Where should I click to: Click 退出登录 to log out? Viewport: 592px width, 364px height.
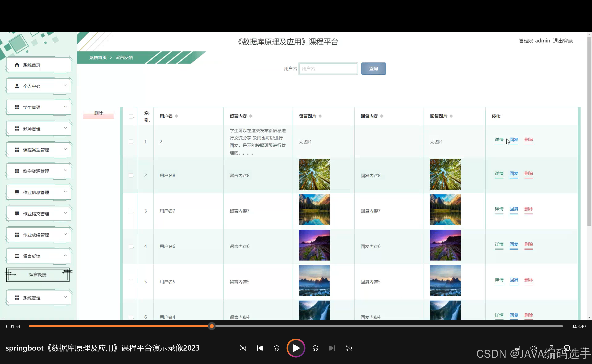coord(563,41)
